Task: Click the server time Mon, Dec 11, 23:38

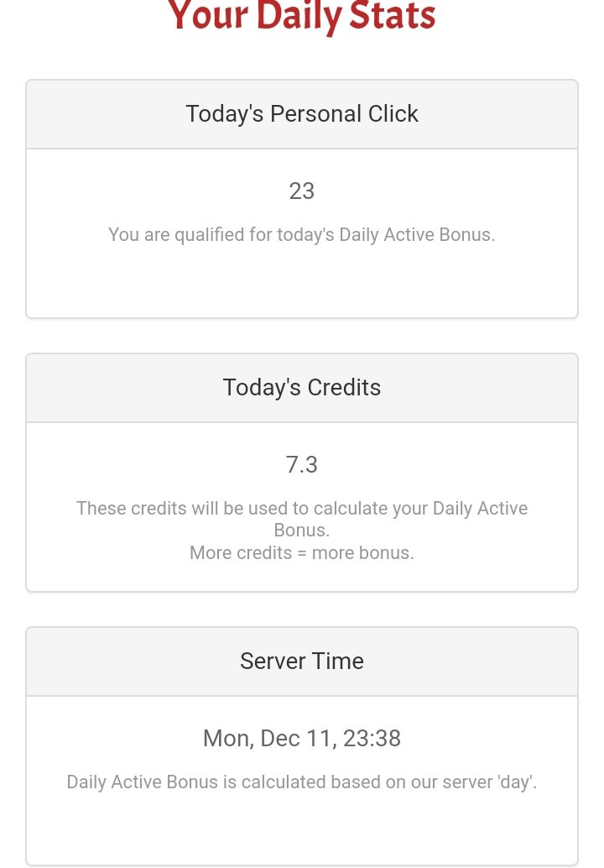Action: pos(302,738)
